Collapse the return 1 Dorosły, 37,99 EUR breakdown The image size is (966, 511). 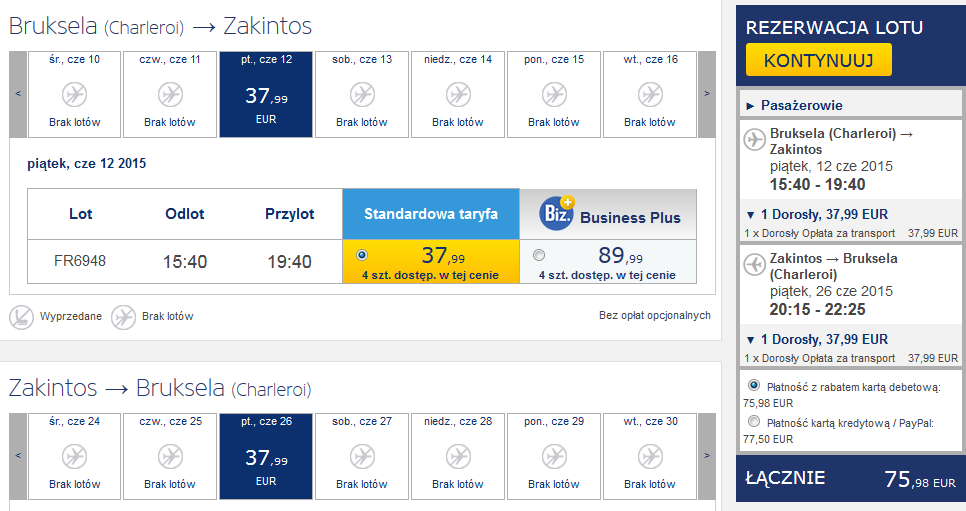(x=817, y=340)
